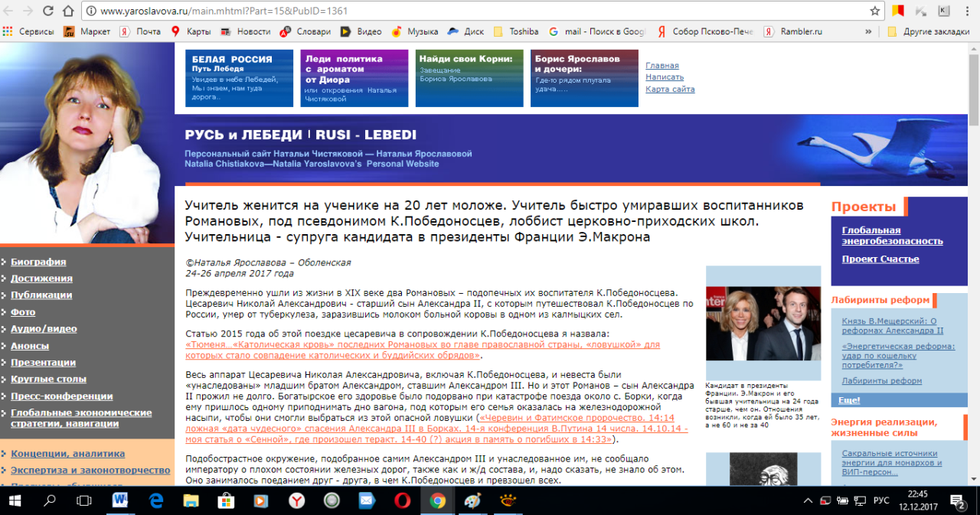The height and width of the screenshot is (515, 980).
Task: Open Презентации in the left menu
Action: pyautogui.click(x=43, y=363)
